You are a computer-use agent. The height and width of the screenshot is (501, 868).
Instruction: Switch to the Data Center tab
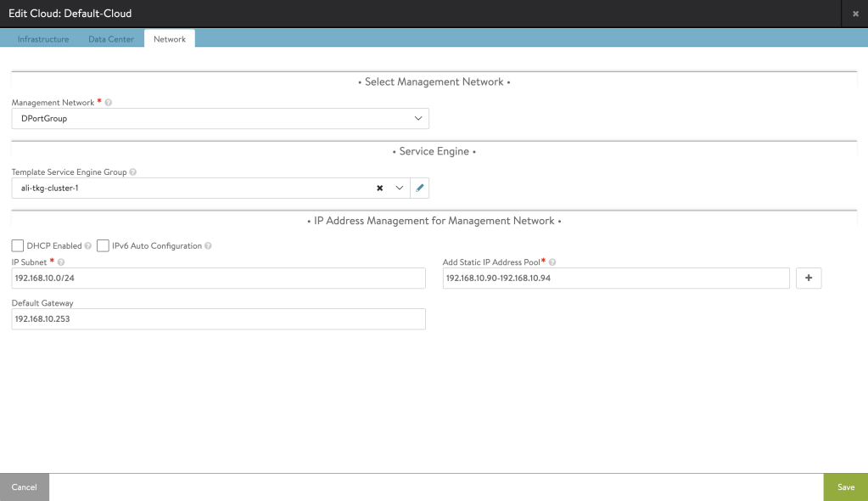pos(111,39)
